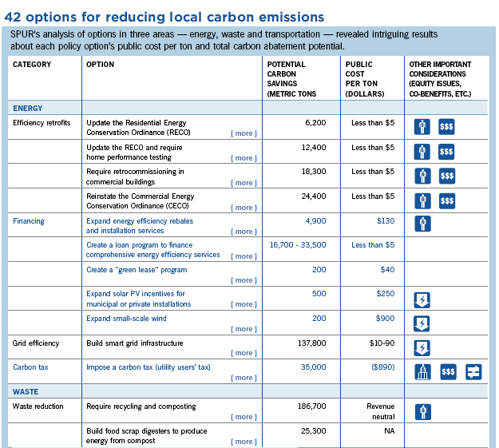Click the arrows icon in the carbon tax row
The height and width of the screenshot is (448, 499).
(473, 372)
